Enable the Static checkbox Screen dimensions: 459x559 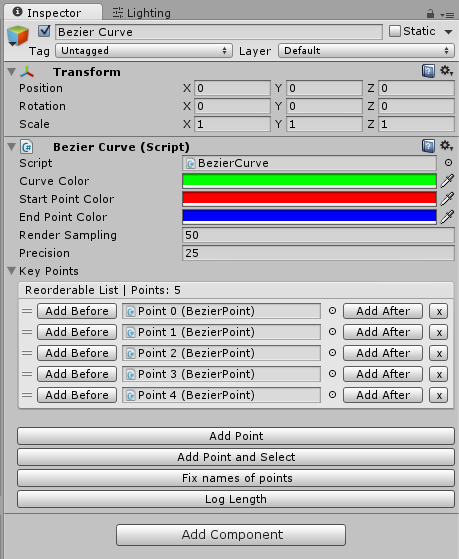click(x=394, y=31)
